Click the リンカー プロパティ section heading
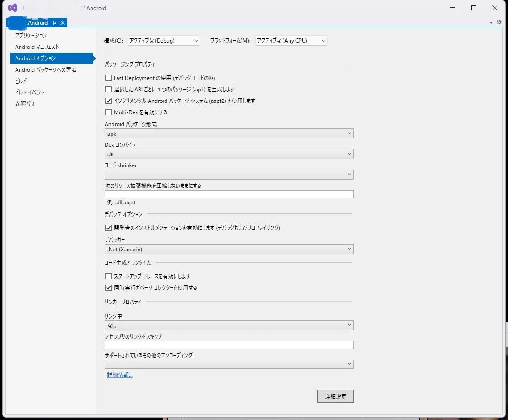The height and width of the screenshot is (420, 508). (123, 302)
